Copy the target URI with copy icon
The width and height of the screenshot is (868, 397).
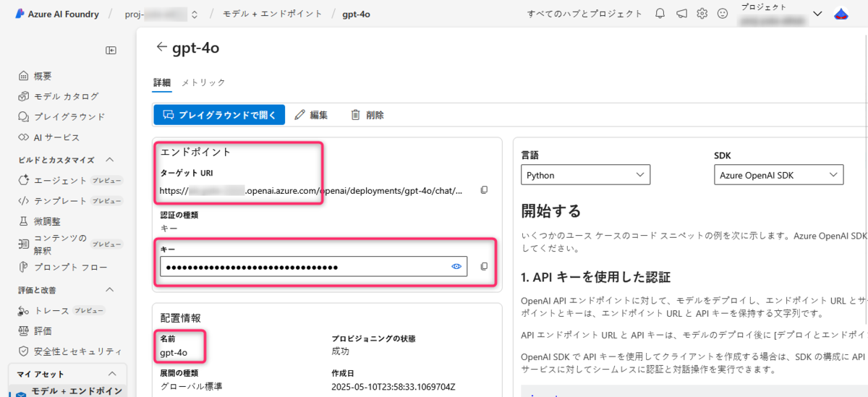(x=484, y=190)
